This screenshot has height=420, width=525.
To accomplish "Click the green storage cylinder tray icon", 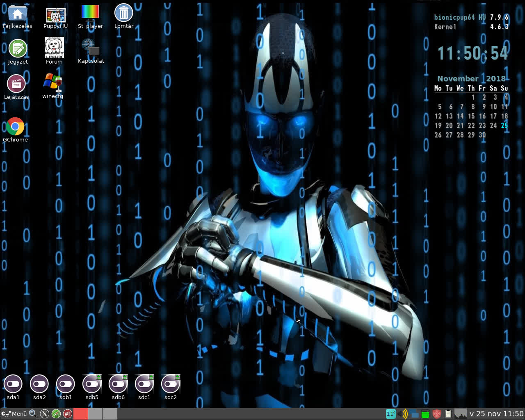I will (425, 414).
